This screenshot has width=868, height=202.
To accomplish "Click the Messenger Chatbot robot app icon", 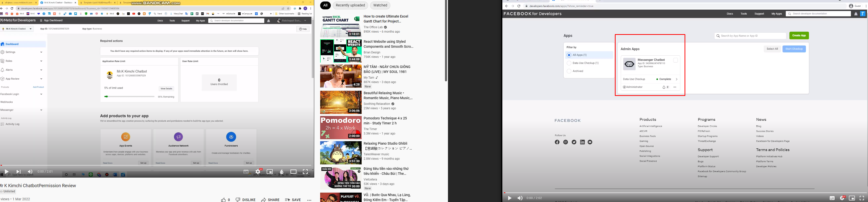I will click(629, 64).
